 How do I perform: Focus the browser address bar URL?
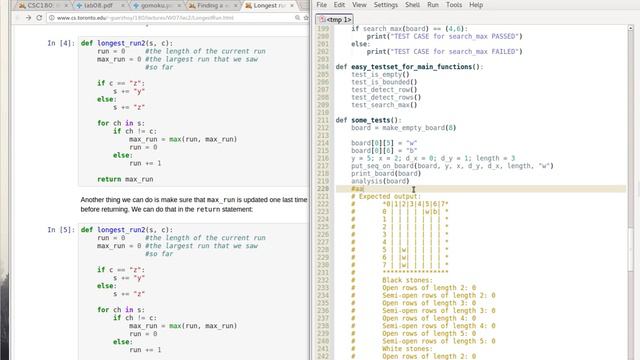click(x=145, y=18)
